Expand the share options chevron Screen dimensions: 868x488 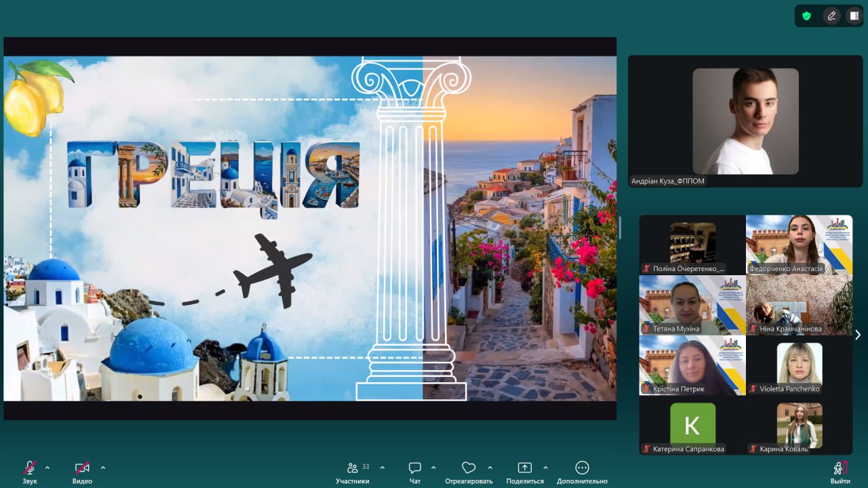coord(545,468)
